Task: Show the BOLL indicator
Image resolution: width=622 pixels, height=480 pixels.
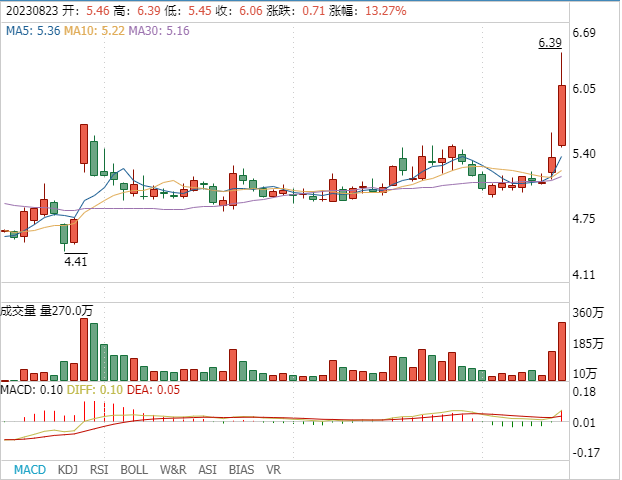Action: pos(134,470)
